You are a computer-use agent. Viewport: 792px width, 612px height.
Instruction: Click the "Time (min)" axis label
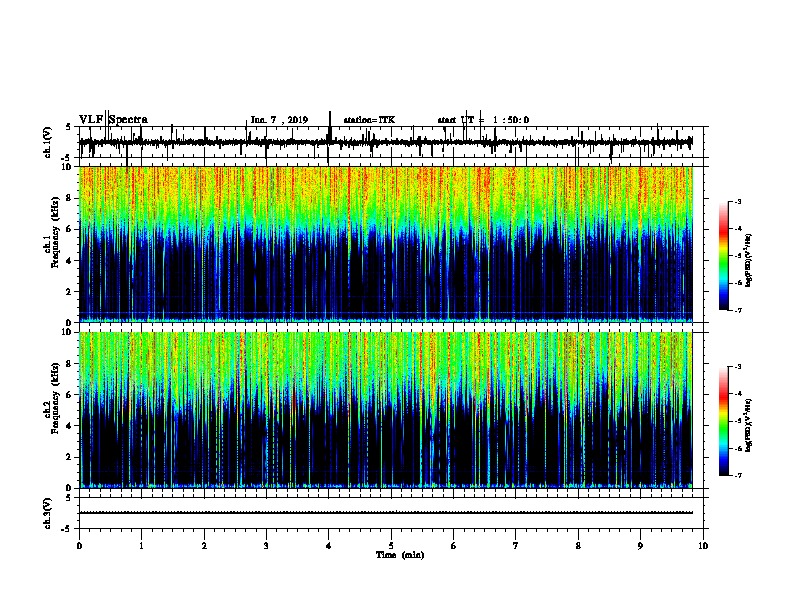point(400,555)
